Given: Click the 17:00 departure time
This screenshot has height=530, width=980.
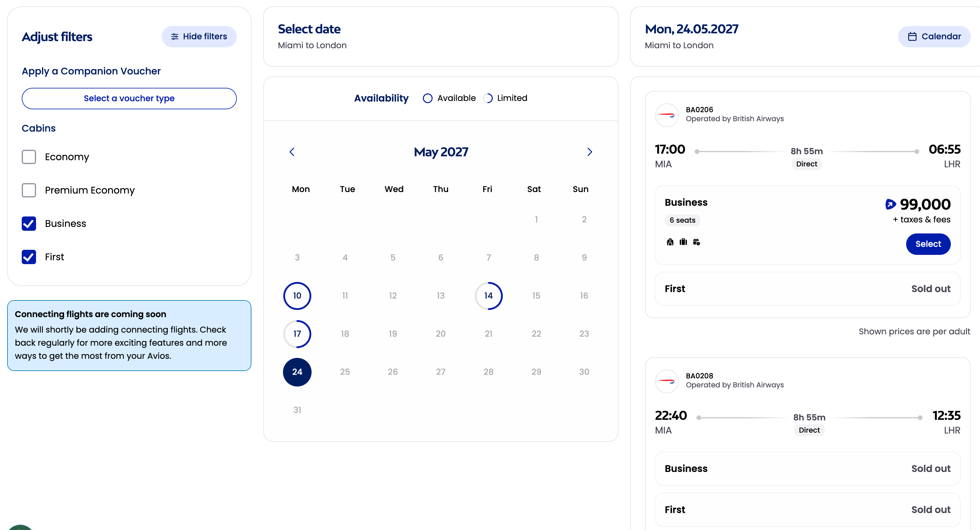Looking at the screenshot, I should pos(670,149).
